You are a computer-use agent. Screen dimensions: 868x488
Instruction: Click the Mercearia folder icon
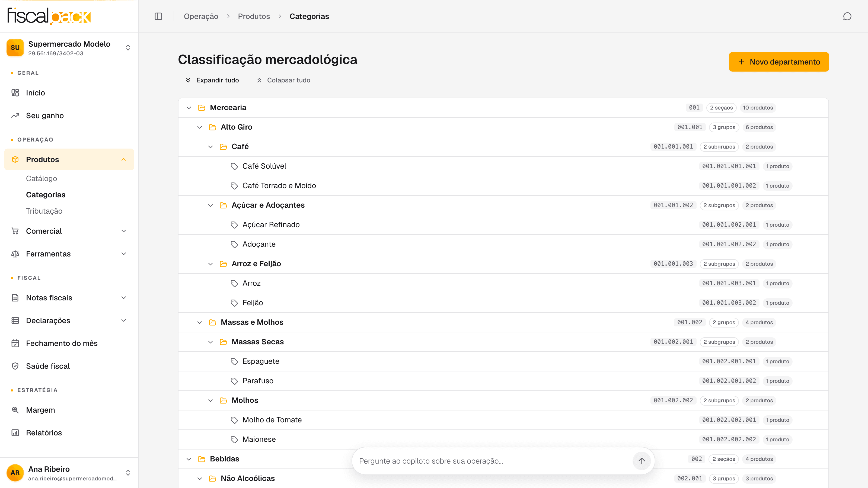202,108
